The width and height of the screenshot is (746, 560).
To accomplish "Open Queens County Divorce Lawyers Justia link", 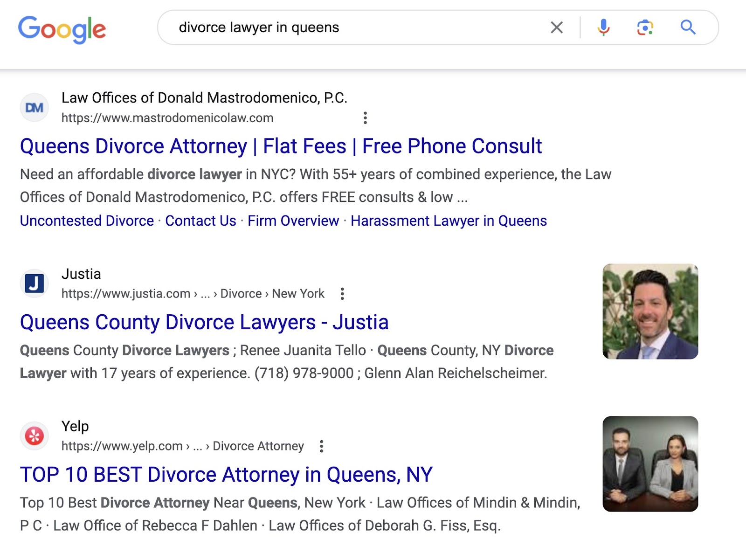I will [x=204, y=322].
